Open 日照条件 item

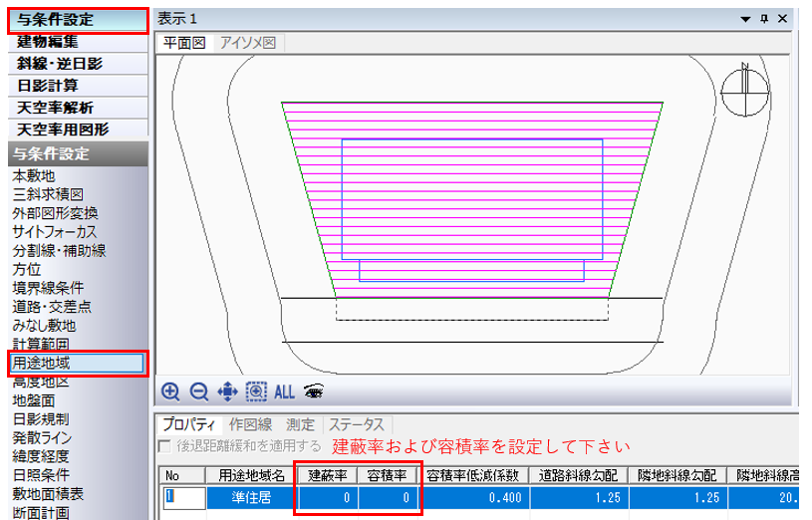[41, 475]
